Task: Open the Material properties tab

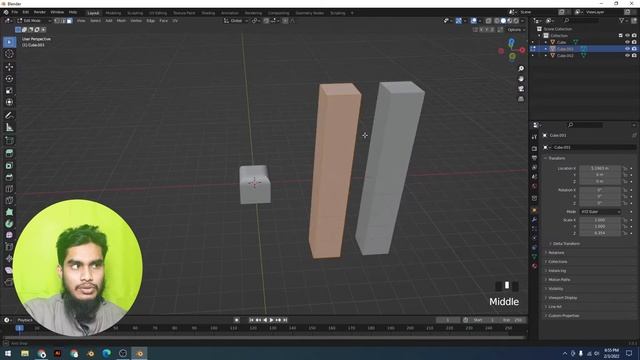Action: pos(534,266)
